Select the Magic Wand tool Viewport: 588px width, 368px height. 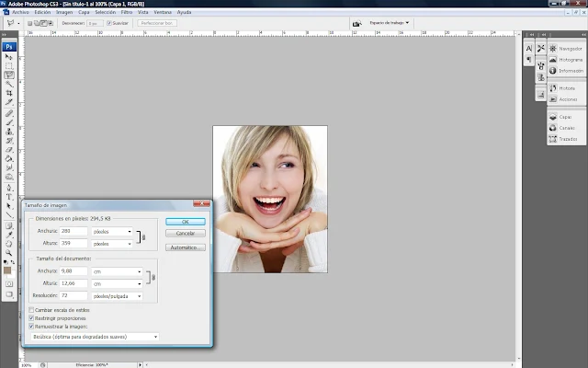pos(9,84)
